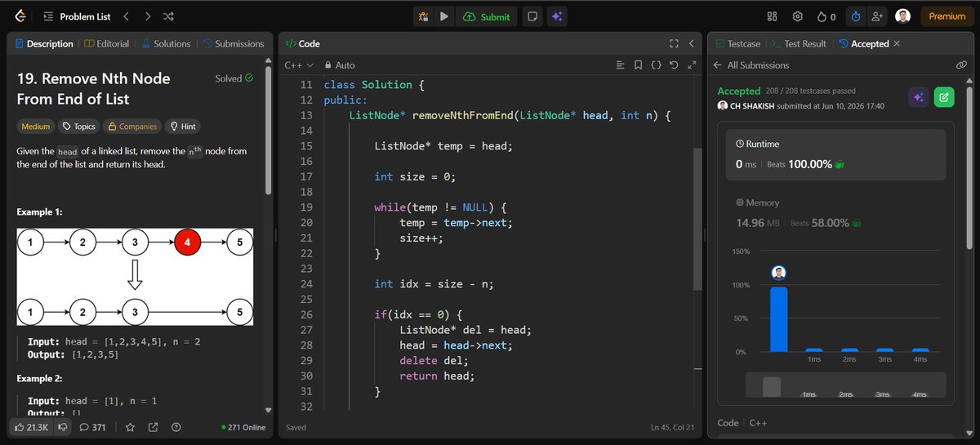Submit the solution
980x445 pixels.
click(x=487, y=16)
